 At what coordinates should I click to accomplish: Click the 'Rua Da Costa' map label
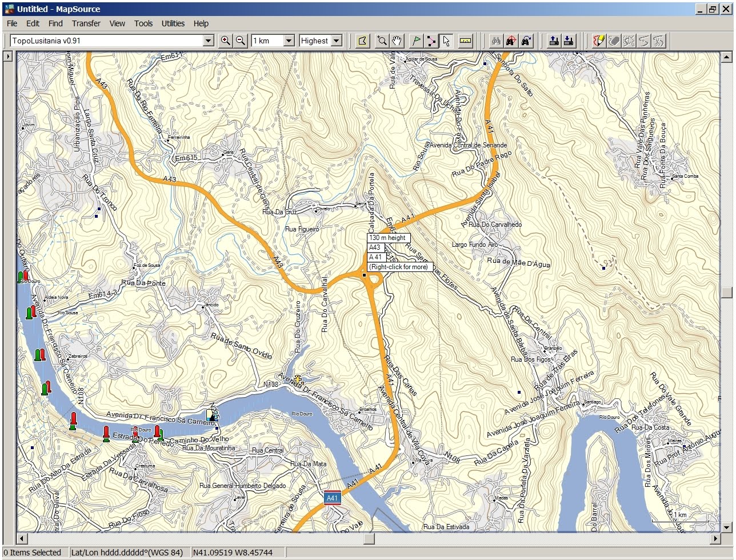[x=650, y=427]
